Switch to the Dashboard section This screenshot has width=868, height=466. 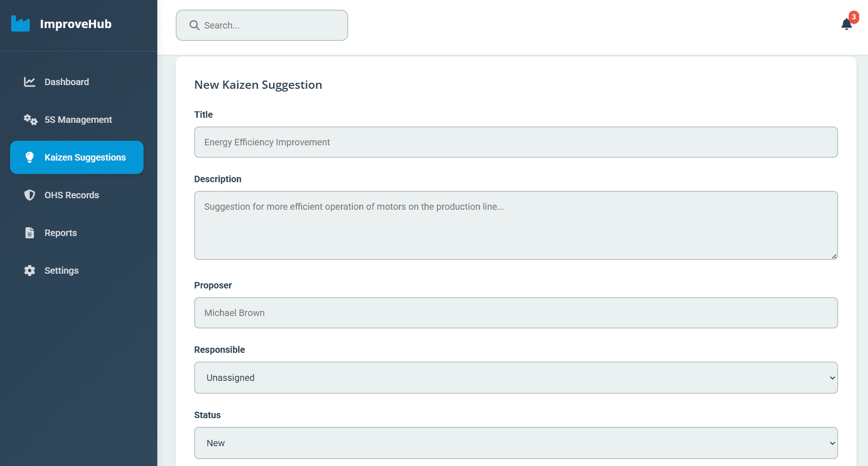tap(66, 81)
